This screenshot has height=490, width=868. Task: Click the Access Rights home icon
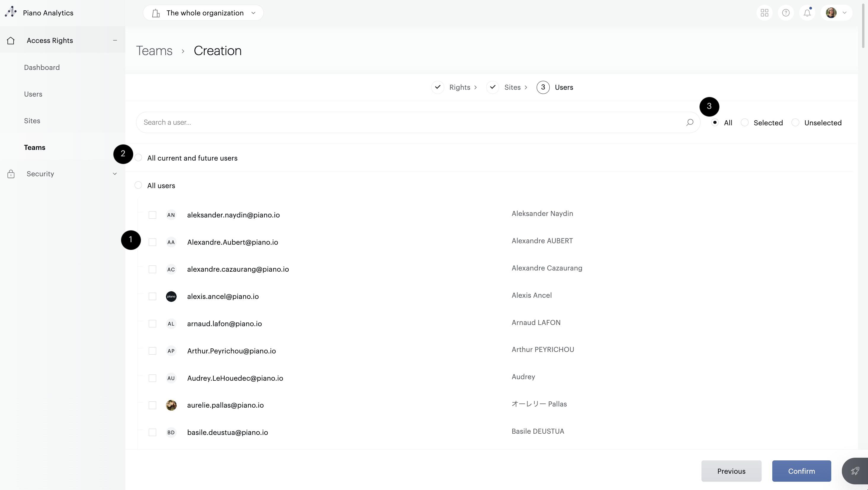[11, 40]
